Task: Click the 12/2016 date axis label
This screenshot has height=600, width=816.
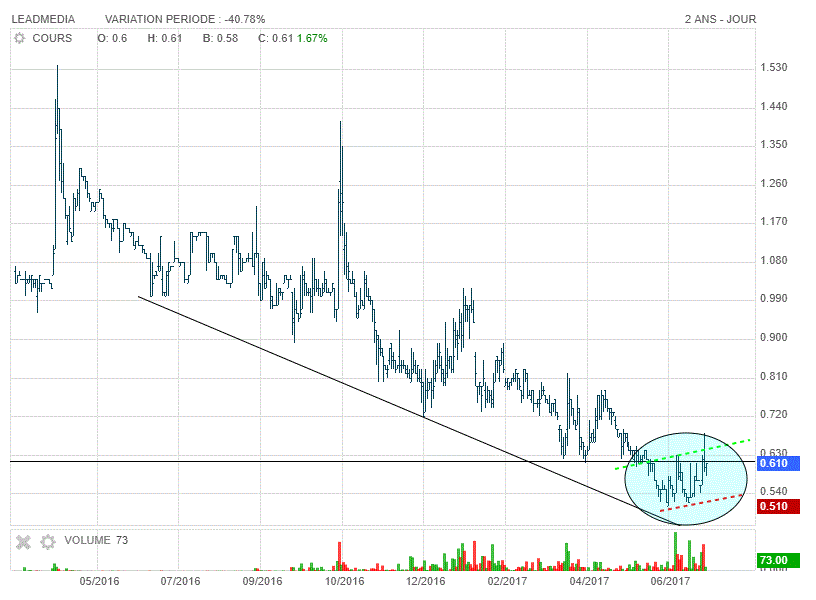Action: 425,581
